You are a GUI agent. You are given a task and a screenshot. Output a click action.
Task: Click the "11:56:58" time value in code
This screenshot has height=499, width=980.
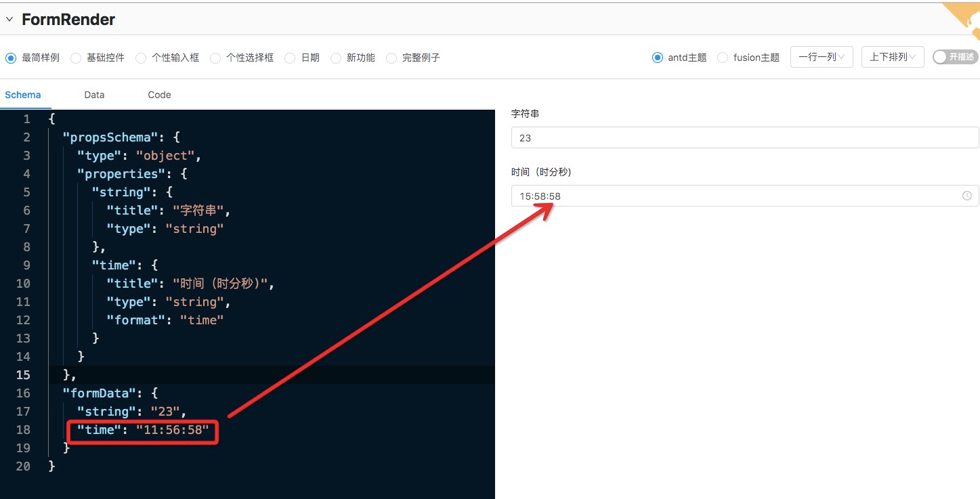pos(173,429)
